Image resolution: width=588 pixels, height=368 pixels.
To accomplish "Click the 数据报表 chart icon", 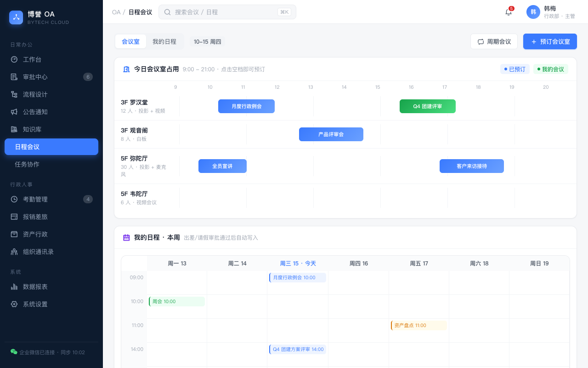I will [x=14, y=287].
